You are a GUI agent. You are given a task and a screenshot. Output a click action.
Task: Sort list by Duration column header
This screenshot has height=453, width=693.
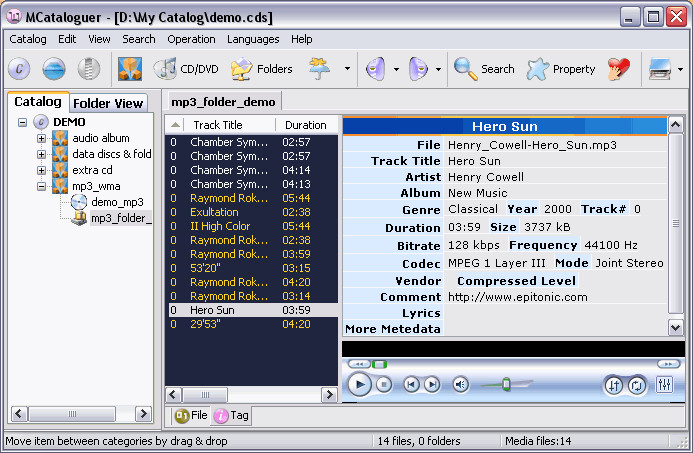tap(306, 125)
